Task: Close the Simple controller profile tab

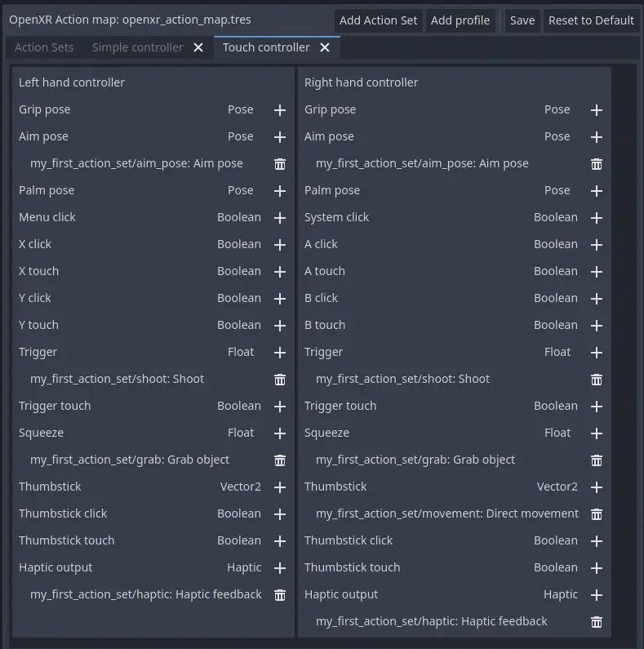Action: click(x=198, y=47)
